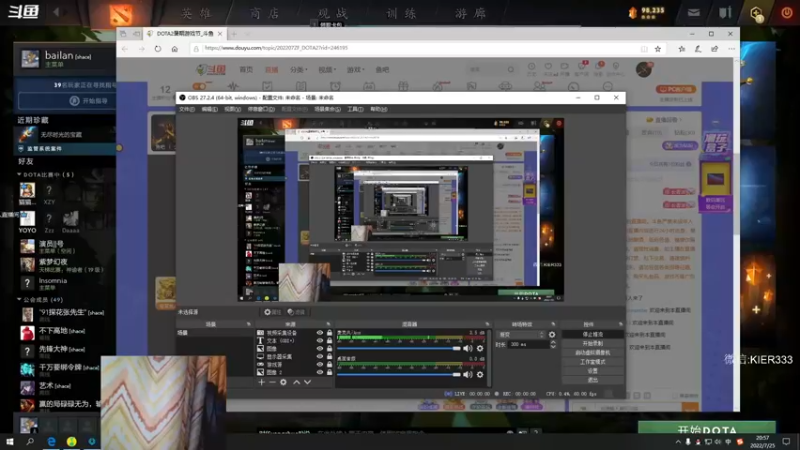The height and width of the screenshot is (450, 800).
Task: Open the OBS 场景集合 menu
Action: tap(327, 109)
